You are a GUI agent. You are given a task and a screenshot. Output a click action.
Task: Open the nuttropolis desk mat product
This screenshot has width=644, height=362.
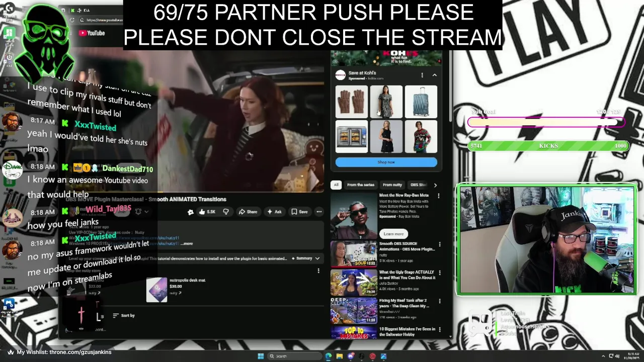coord(176,290)
